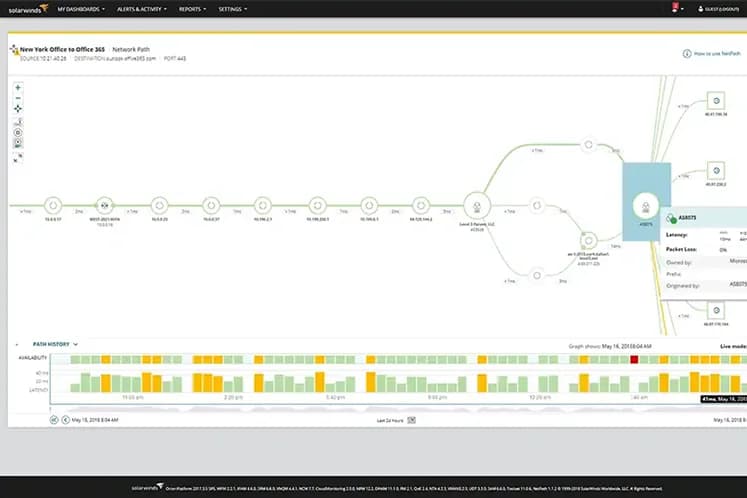Open the Alerts & Activity menu
747x498 pixels.
click(x=141, y=9)
